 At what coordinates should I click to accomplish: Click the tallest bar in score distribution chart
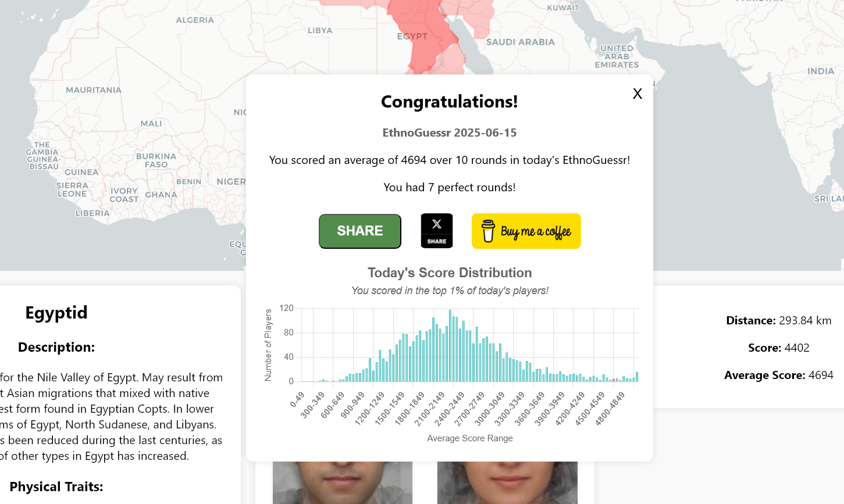pyautogui.click(x=450, y=345)
